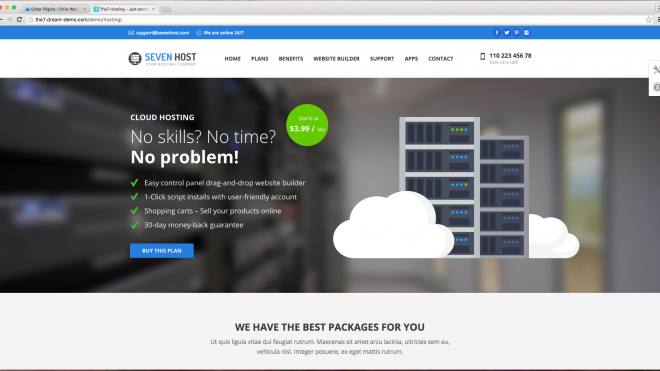Open a new browser tab
660x371 pixels.
tap(166, 9)
